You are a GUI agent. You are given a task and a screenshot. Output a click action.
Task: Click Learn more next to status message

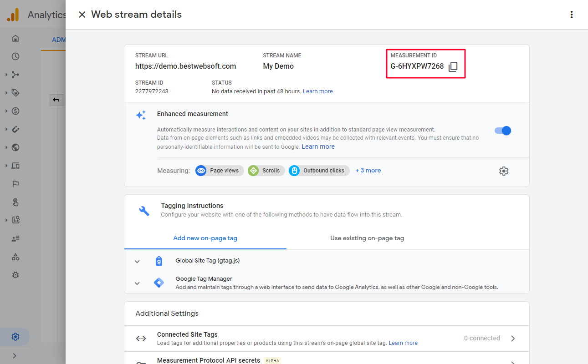coord(318,91)
